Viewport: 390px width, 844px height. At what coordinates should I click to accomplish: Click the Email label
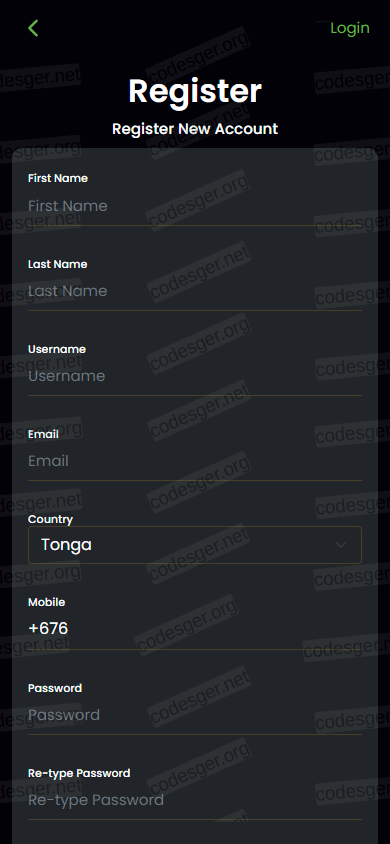click(43, 434)
